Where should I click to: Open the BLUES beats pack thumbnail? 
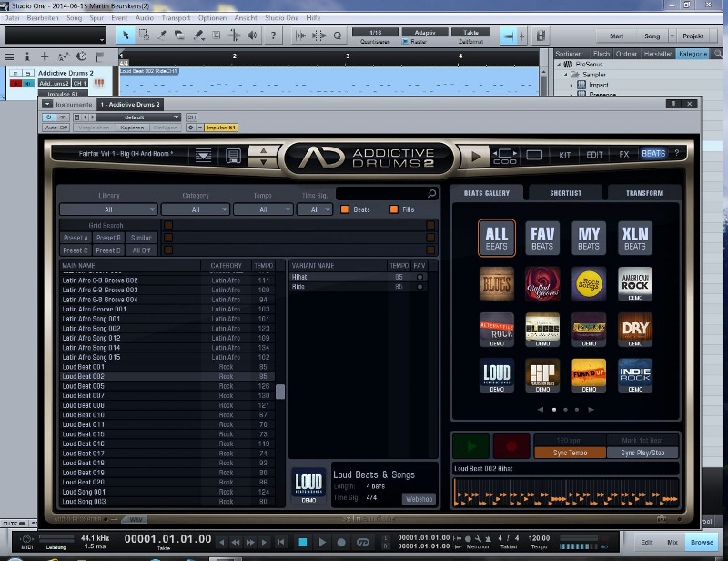496,283
